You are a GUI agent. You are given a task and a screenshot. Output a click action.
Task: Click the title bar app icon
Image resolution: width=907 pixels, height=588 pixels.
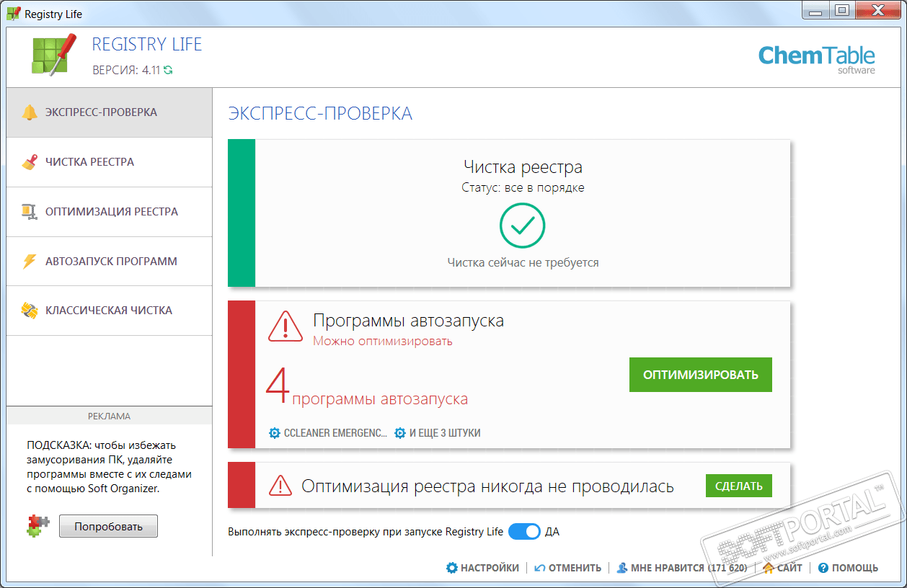(14, 14)
